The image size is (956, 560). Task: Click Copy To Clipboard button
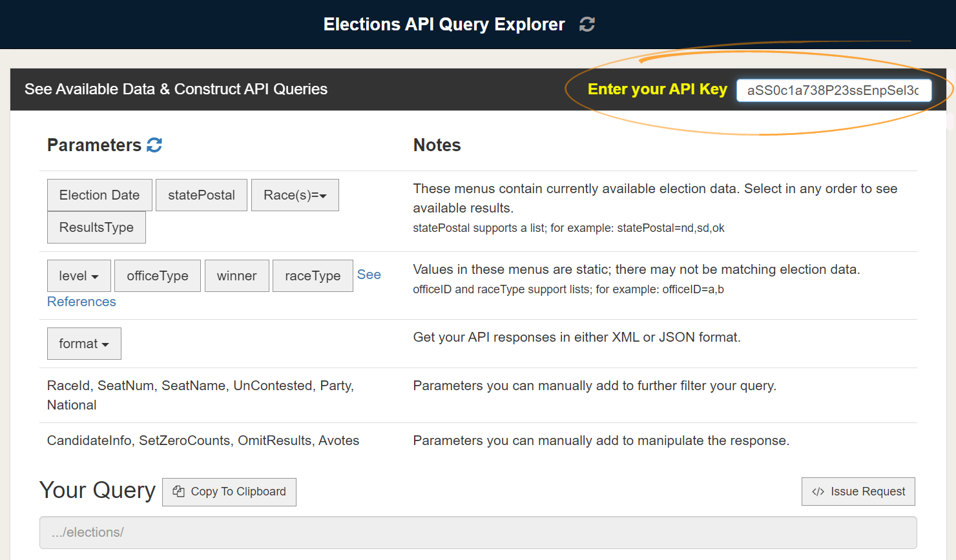tap(229, 492)
